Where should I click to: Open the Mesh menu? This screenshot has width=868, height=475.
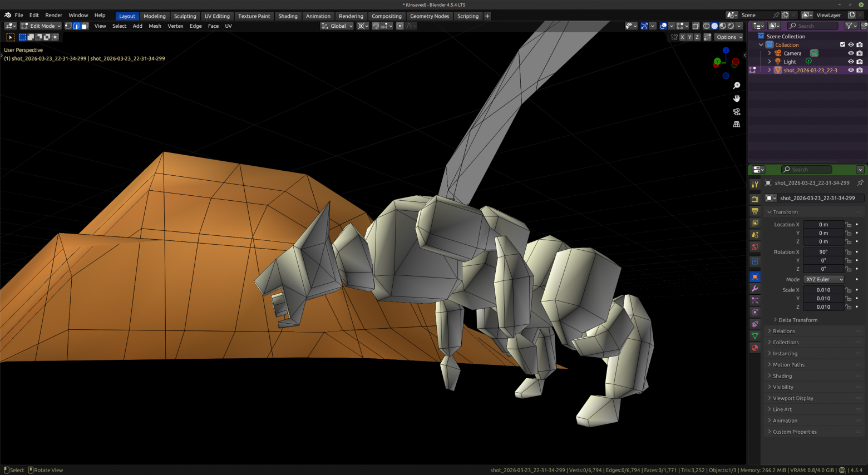[x=155, y=26]
